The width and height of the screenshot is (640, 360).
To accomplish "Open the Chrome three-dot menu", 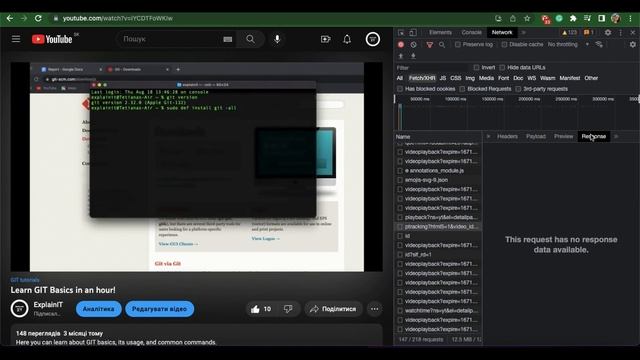I will click(631, 18).
